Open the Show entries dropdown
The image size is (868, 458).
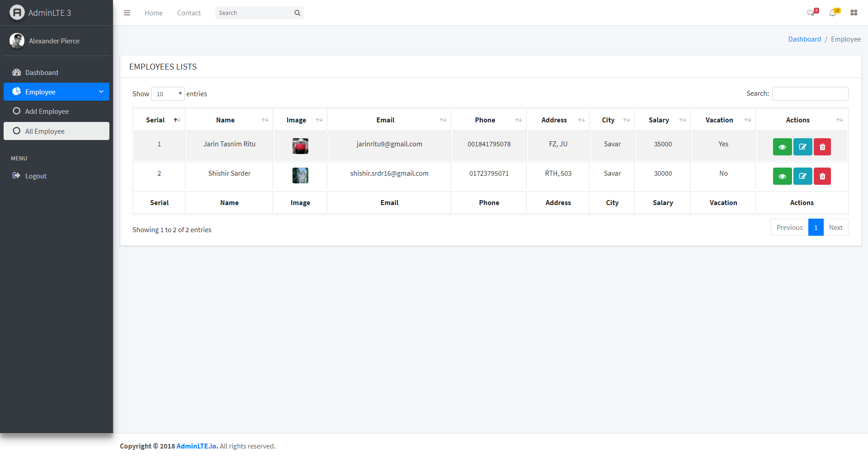click(x=168, y=93)
